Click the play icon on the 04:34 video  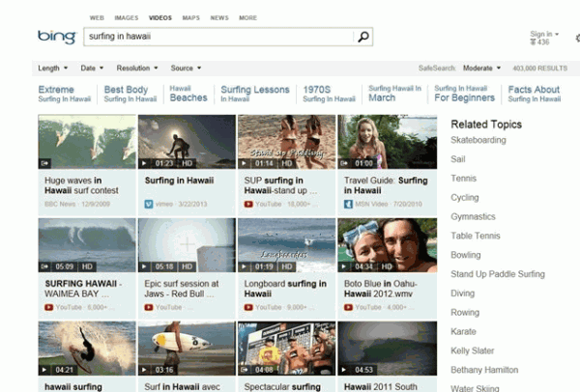(344, 266)
